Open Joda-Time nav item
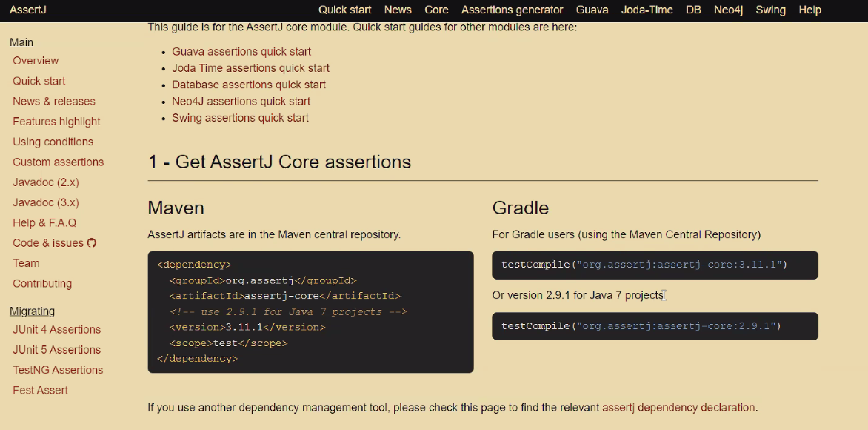Screen dimensions: 868x430 tap(647, 10)
